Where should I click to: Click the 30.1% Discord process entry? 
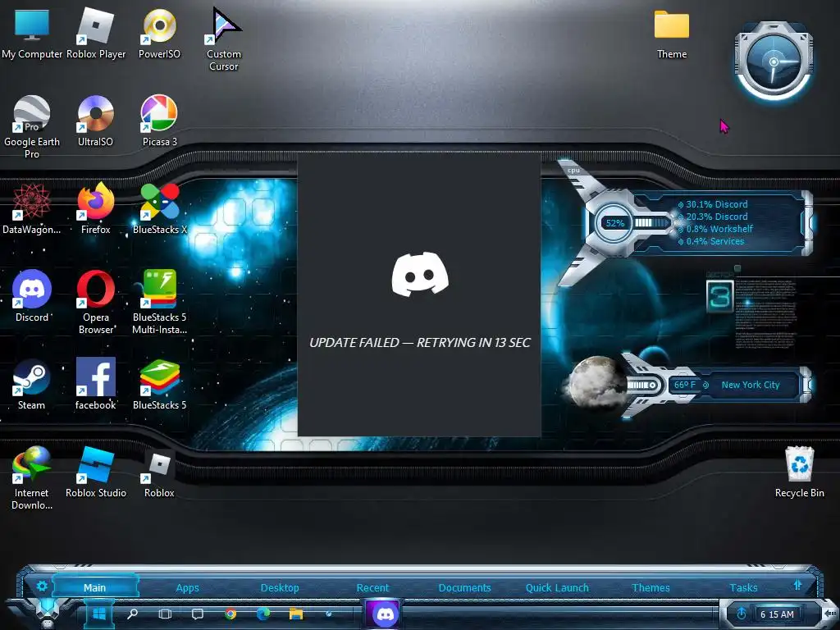713,204
